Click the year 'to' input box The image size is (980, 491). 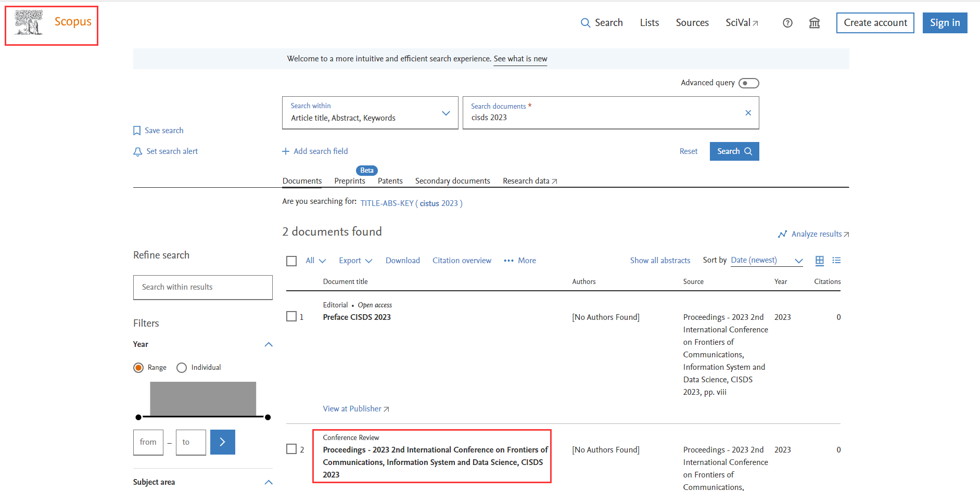click(191, 443)
